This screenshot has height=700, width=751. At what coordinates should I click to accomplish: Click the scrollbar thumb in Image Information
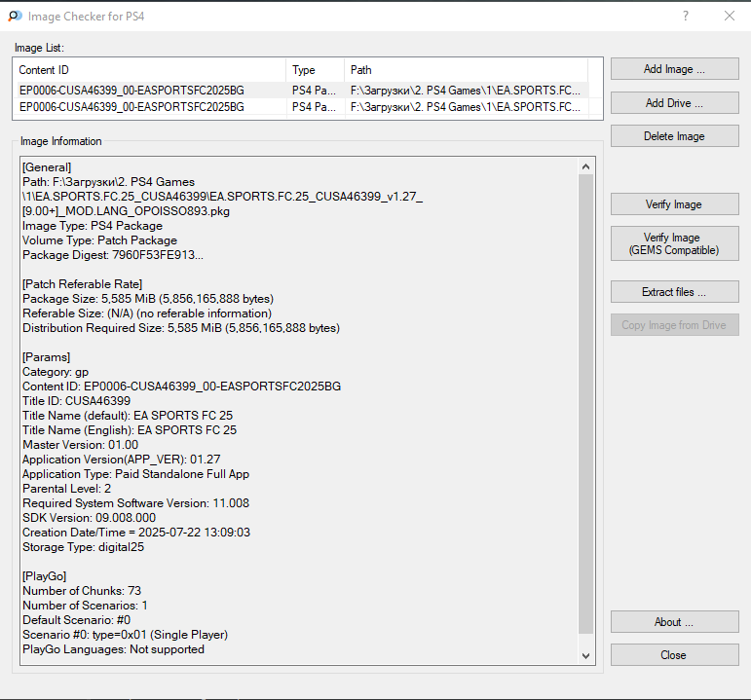[585, 404]
